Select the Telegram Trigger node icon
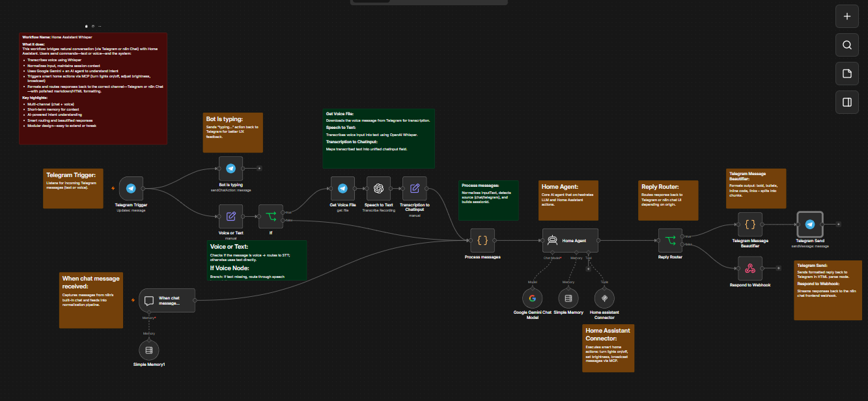 (132, 189)
